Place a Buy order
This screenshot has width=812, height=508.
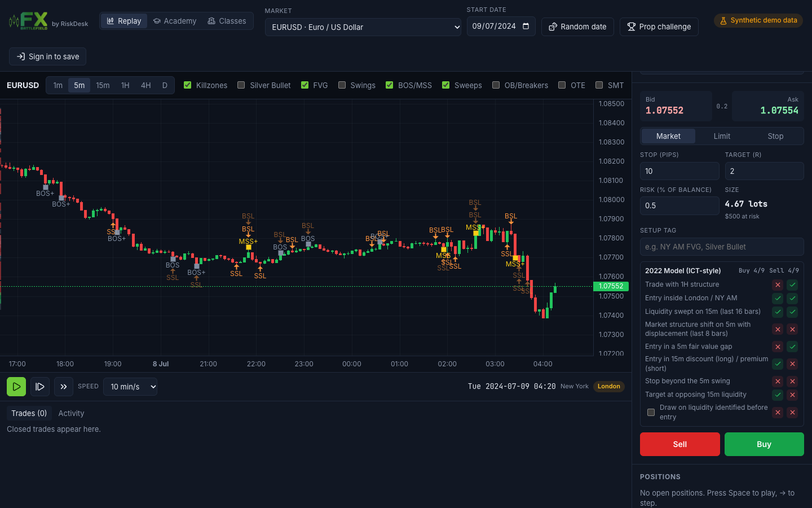[764, 444]
